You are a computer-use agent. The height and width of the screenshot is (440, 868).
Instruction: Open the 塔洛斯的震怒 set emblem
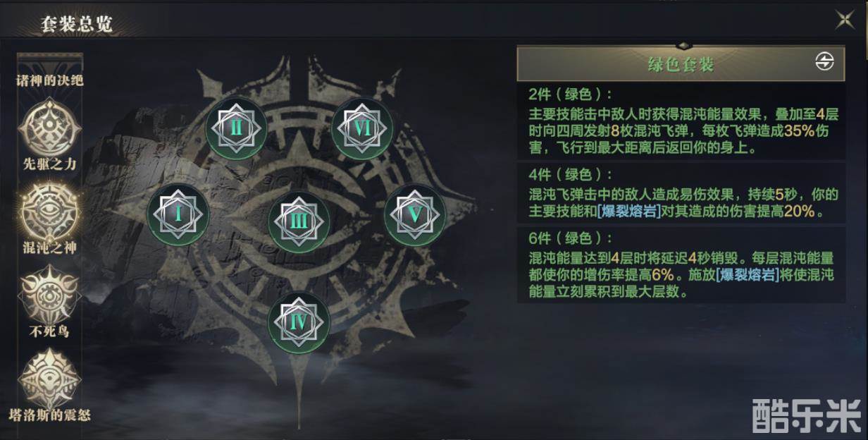[x=49, y=379]
